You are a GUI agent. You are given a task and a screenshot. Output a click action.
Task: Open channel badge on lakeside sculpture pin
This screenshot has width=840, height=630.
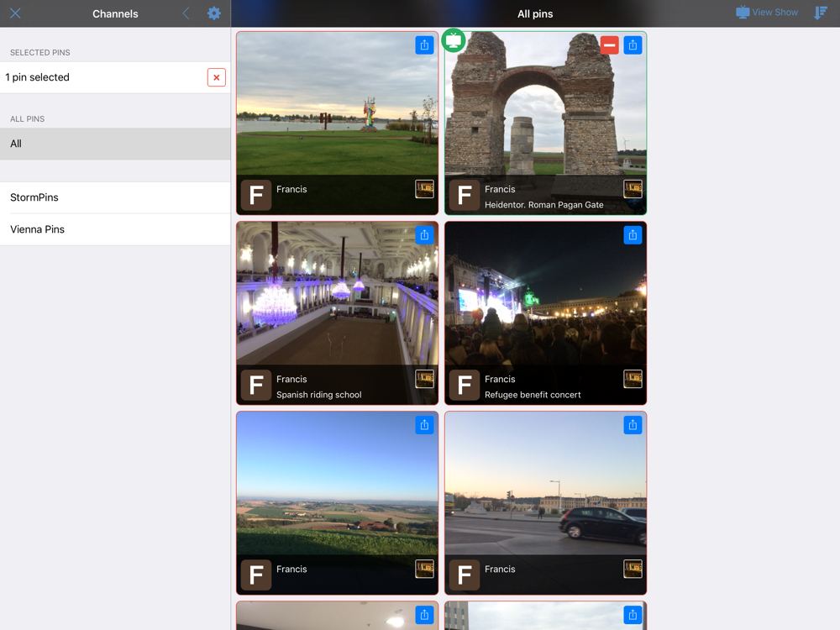coord(424,189)
